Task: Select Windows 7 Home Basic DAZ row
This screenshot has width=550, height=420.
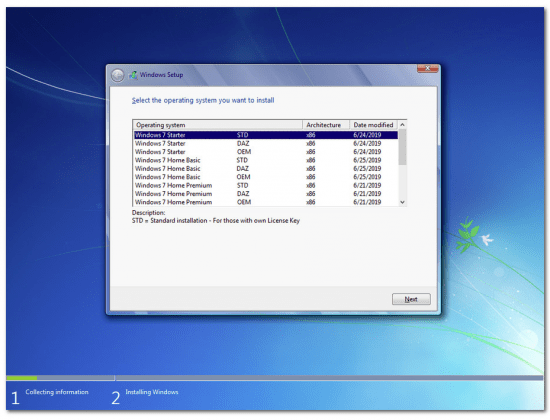Action: pos(266,168)
